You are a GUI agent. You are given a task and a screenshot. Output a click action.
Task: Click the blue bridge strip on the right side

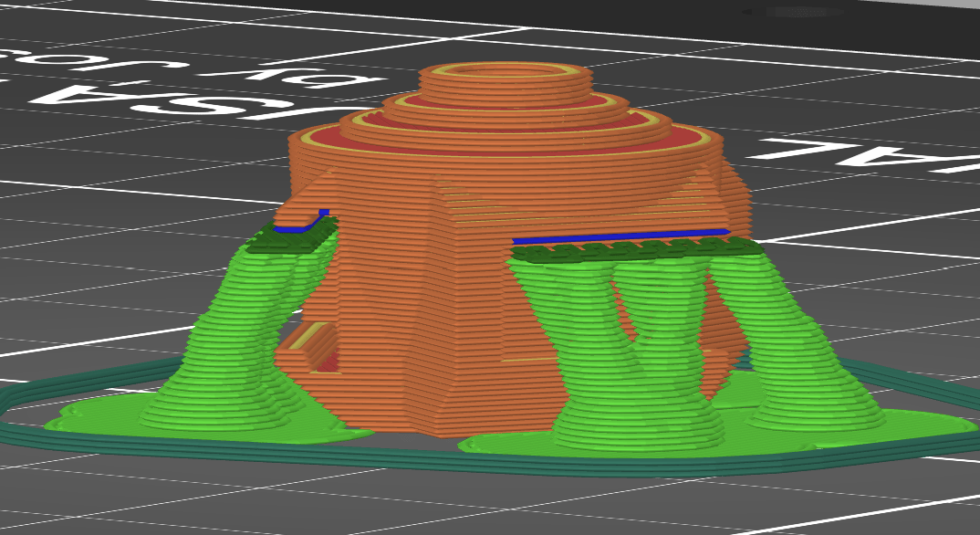(620, 237)
